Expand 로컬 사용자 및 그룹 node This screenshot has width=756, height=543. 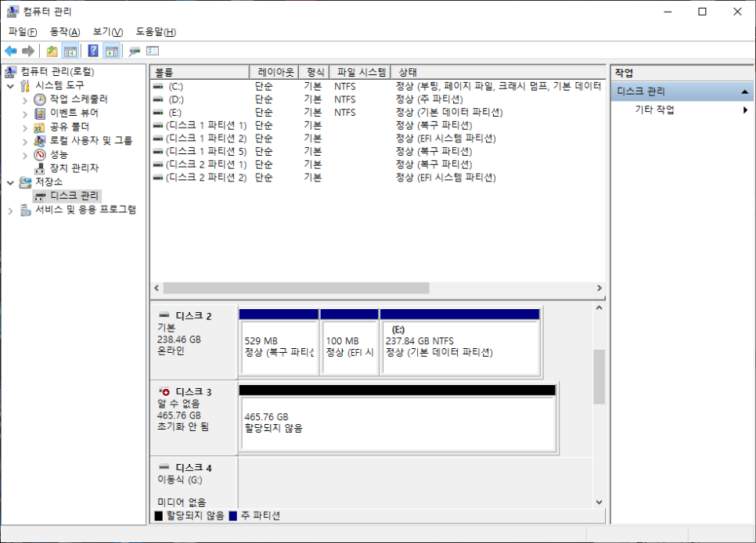tap(24, 142)
